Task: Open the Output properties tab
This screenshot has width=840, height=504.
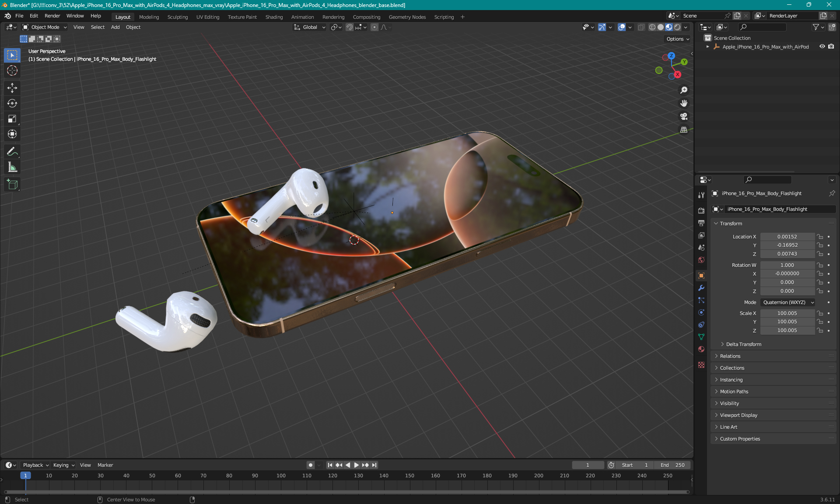Action: (x=701, y=223)
